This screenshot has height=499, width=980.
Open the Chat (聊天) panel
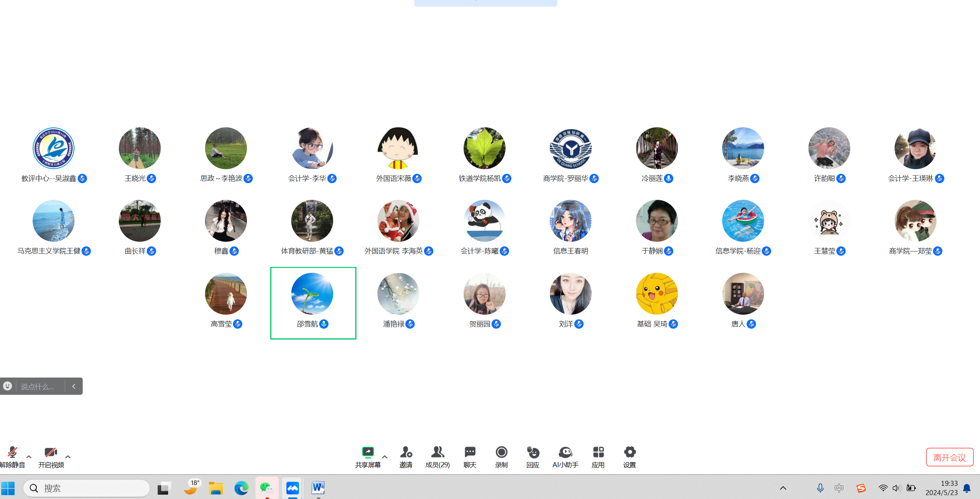[x=470, y=452]
